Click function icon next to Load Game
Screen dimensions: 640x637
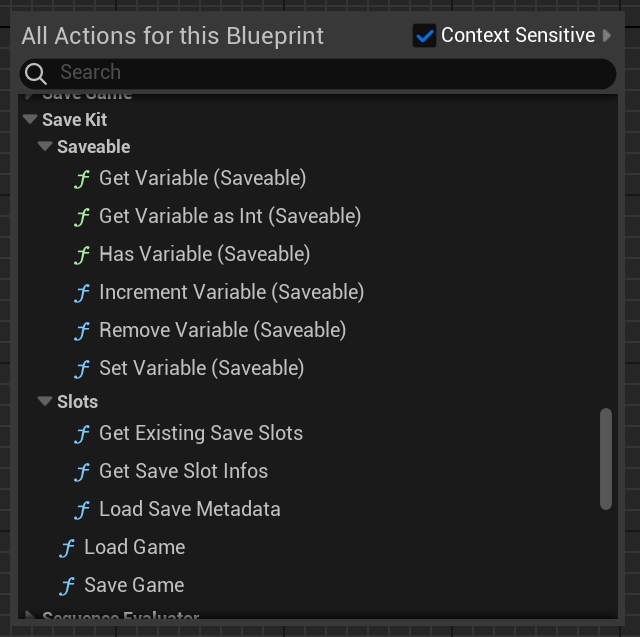(67, 547)
